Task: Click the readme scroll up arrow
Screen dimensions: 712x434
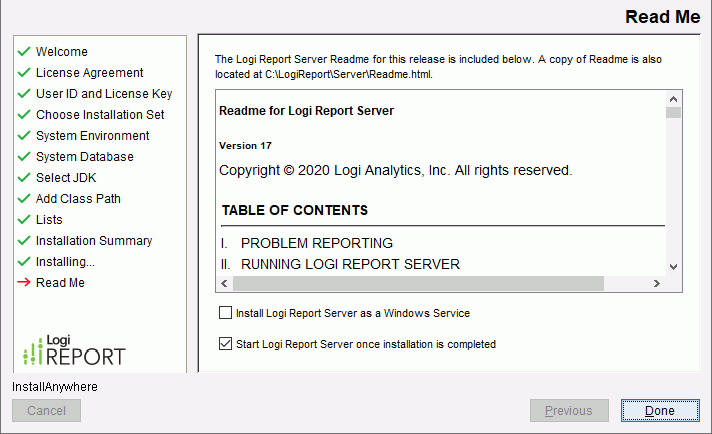Action: coord(673,99)
